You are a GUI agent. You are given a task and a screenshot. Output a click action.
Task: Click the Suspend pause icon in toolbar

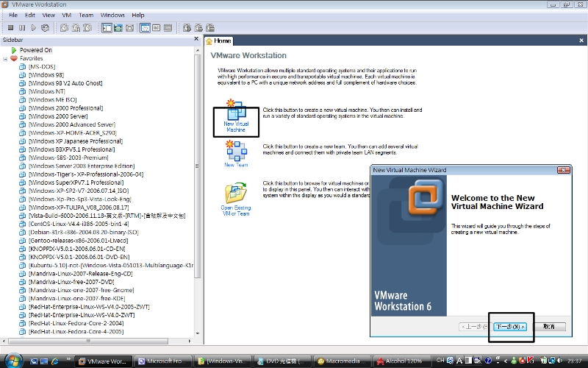[x=22, y=28]
